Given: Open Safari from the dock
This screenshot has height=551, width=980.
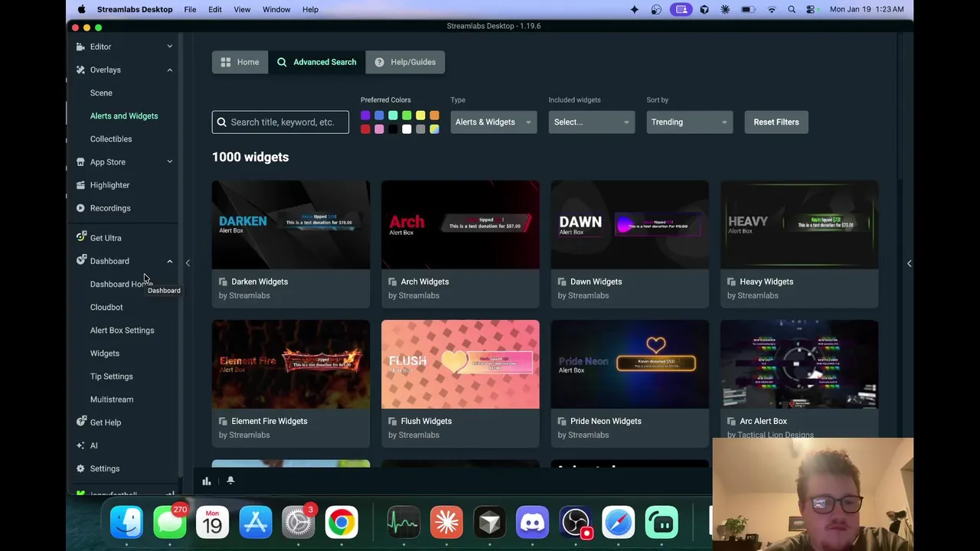Looking at the screenshot, I should [x=619, y=523].
